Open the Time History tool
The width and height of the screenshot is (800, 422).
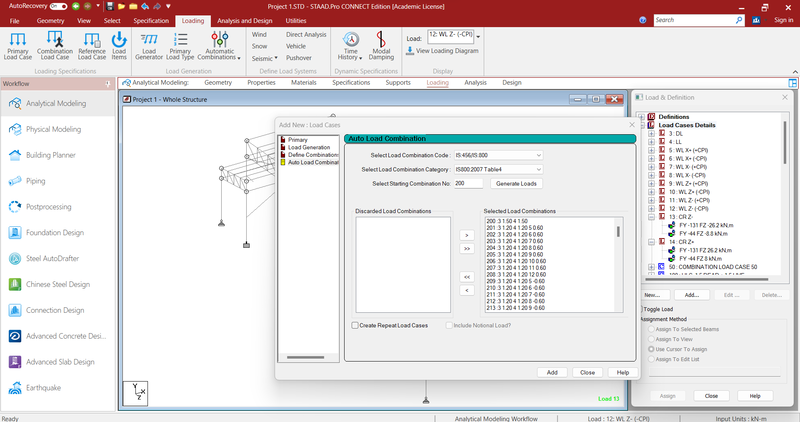tap(351, 45)
